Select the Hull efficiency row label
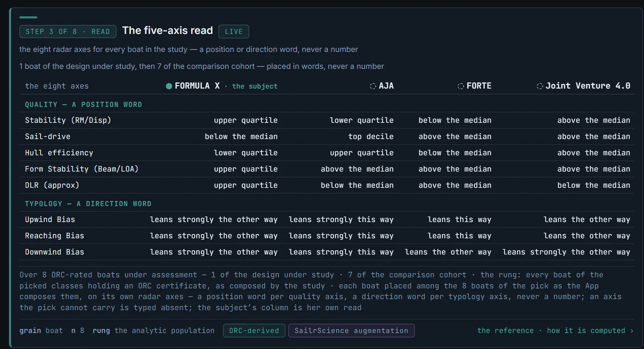 [x=59, y=153]
